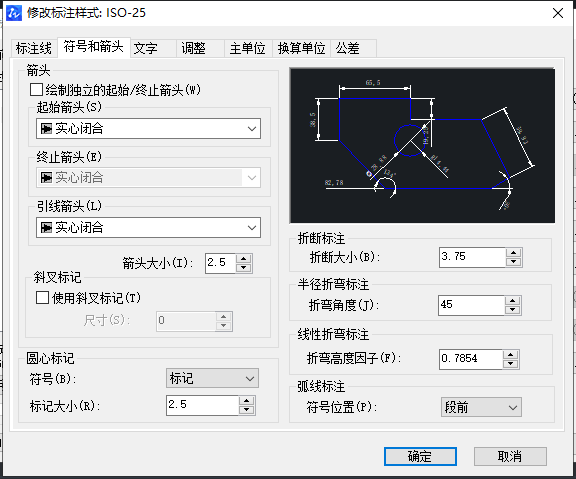Dismiss the dialog with 取消 button
The height and width of the screenshot is (479, 576).
point(510,457)
